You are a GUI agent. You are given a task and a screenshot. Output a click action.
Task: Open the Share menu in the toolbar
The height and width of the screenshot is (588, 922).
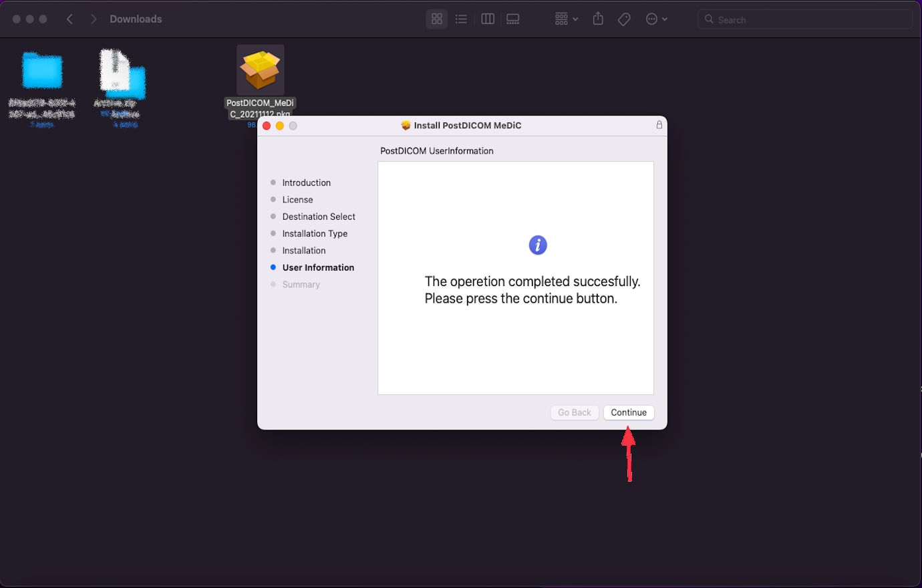click(x=597, y=19)
